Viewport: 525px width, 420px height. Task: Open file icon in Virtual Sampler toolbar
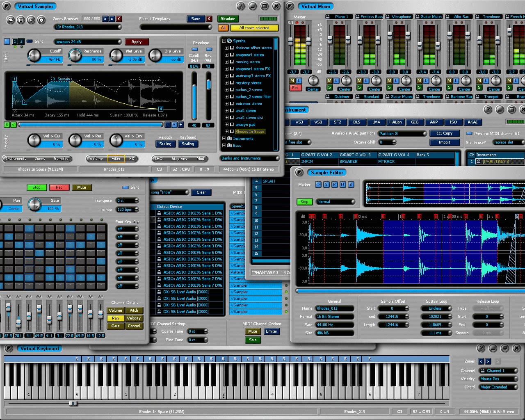[x=11, y=20]
